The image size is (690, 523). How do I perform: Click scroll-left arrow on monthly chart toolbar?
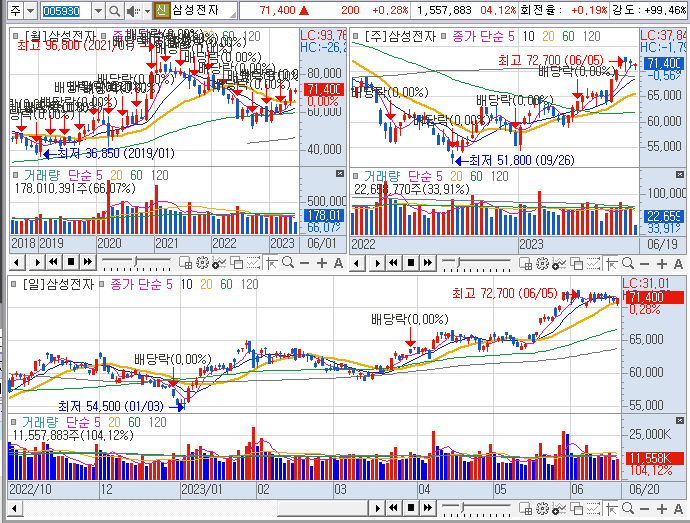[17, 263]
